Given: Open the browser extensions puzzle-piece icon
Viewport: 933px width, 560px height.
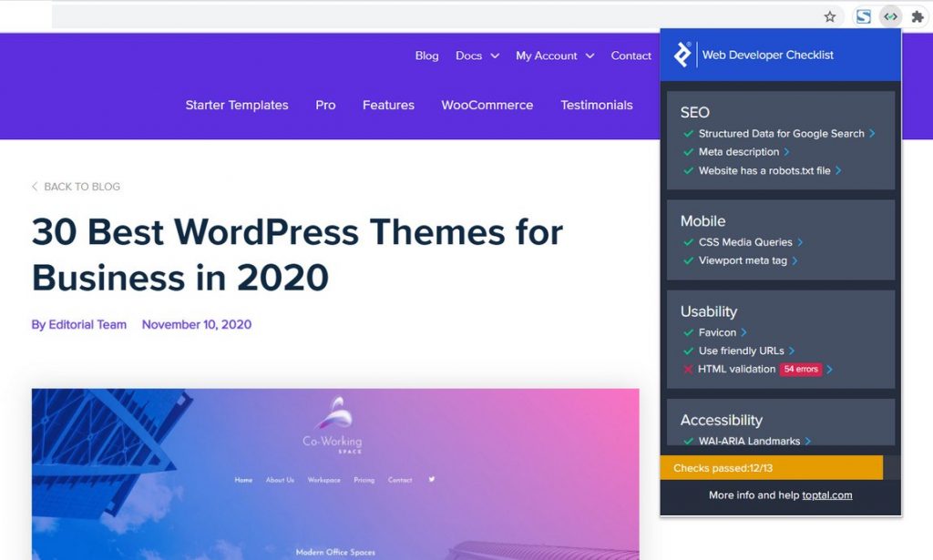Looking at the screenshot, I should click(x=919, y=15).
